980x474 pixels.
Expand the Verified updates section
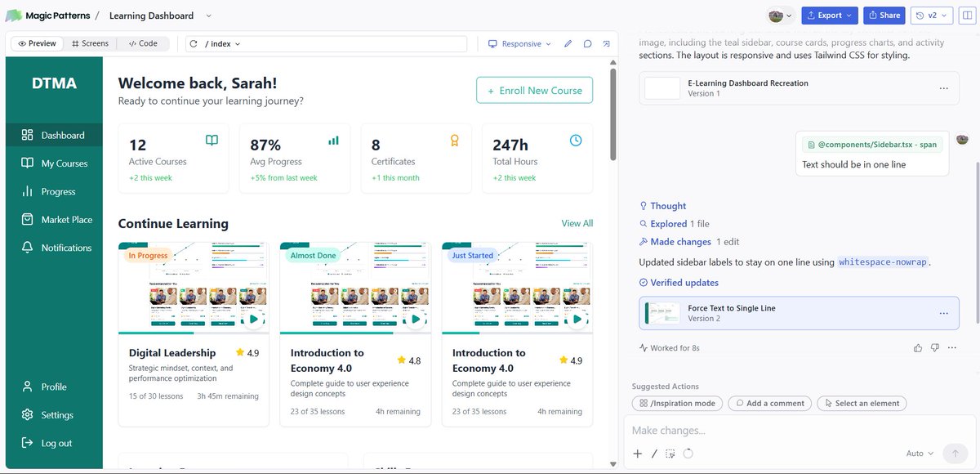point(679,283)
